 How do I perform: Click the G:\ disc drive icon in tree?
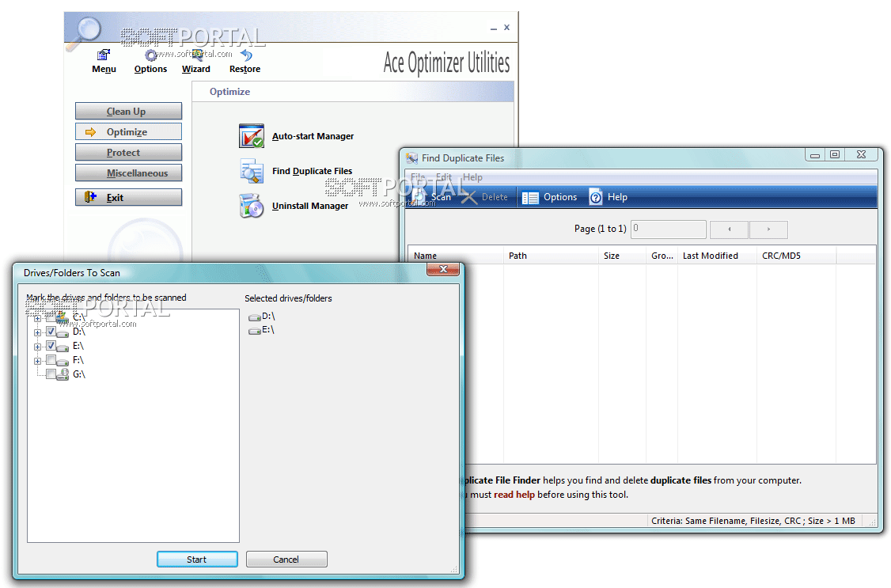coord(63,374)
